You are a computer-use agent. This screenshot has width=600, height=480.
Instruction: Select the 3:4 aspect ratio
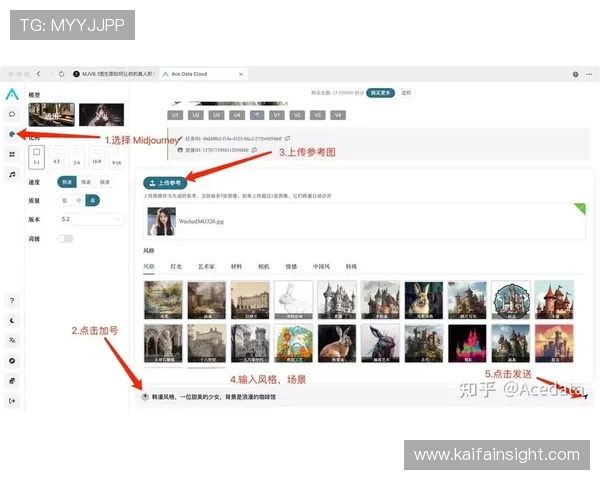coord(77,157)
